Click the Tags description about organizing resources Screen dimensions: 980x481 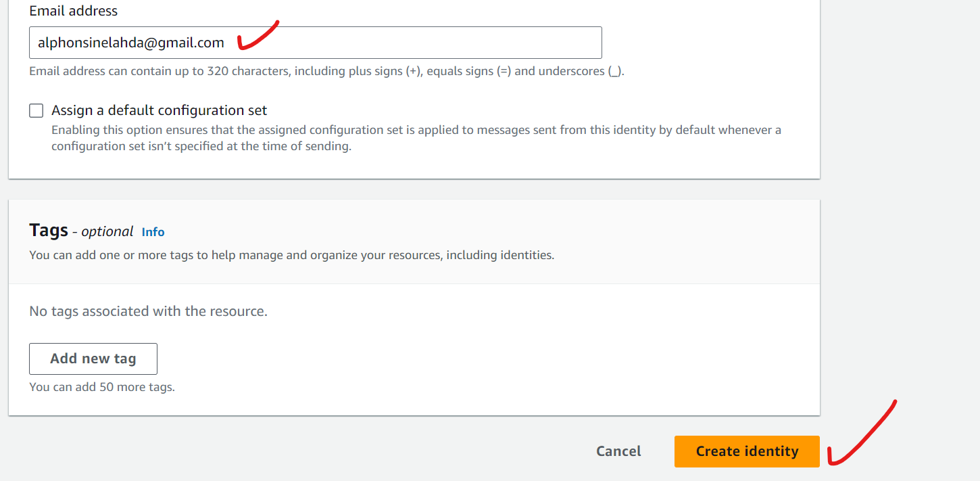291,256
